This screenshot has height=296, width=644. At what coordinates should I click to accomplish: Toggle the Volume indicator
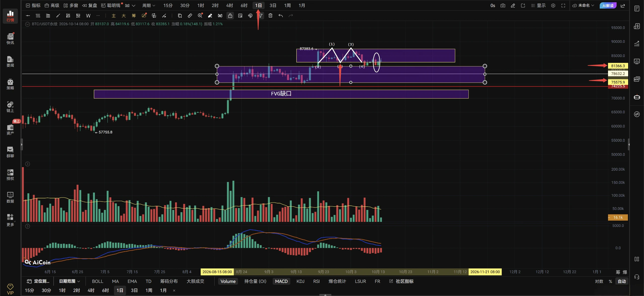coord(228,281)
